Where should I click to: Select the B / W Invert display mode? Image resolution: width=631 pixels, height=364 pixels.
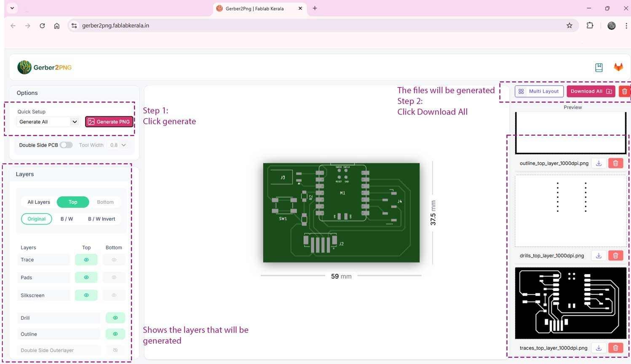(x=101, y=219)
